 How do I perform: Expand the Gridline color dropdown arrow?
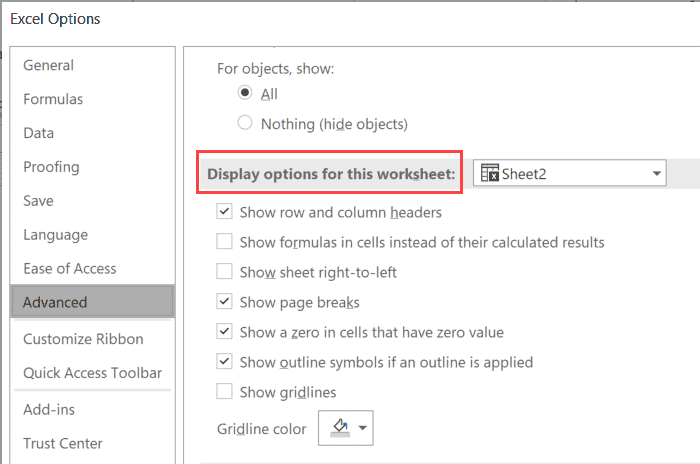[363, 429]
